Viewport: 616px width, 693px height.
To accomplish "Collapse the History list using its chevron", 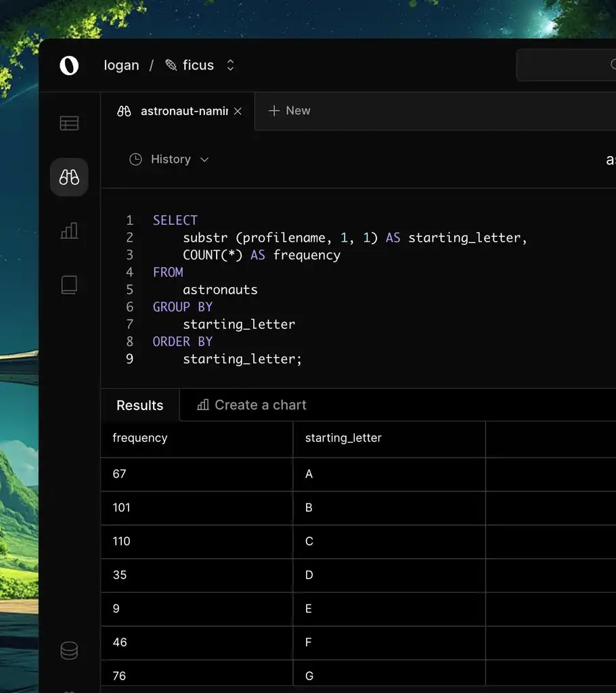I will [204, 159].
